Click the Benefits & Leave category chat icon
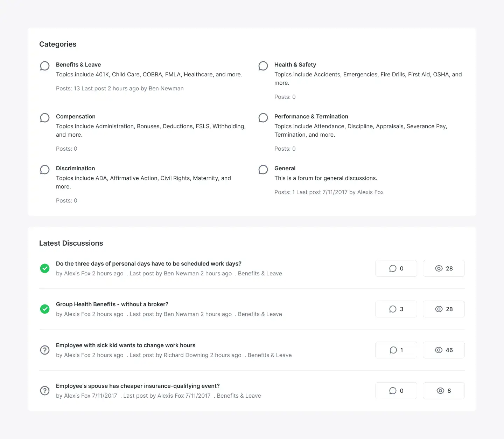 (45, 66)
